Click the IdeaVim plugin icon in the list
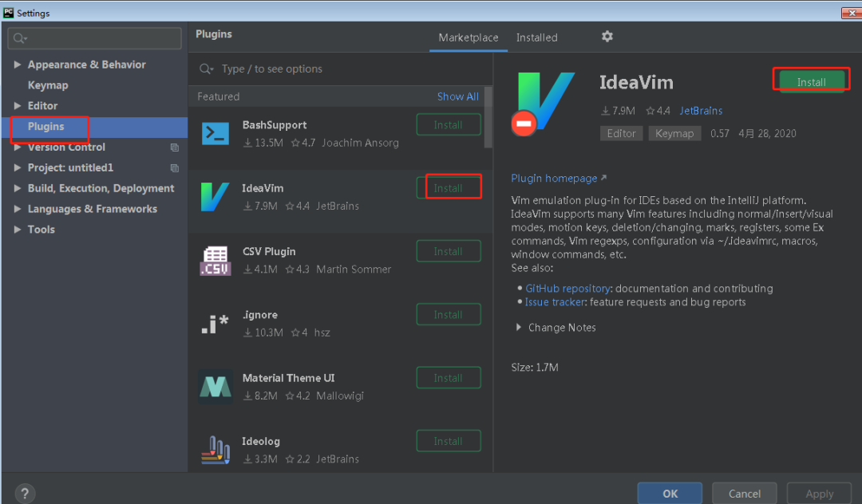Image resolution: width=862 pixels, height=504 pixels. [215, 194]
